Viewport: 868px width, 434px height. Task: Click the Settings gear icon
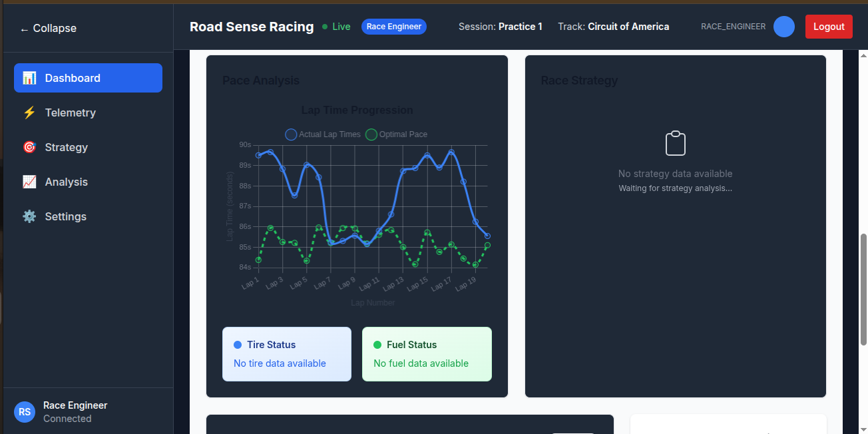[29, 216]
